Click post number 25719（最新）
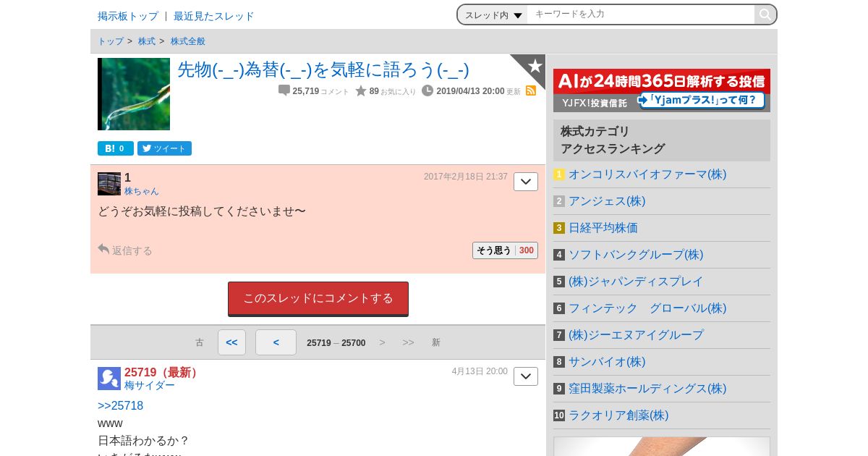 click(163, 372)
